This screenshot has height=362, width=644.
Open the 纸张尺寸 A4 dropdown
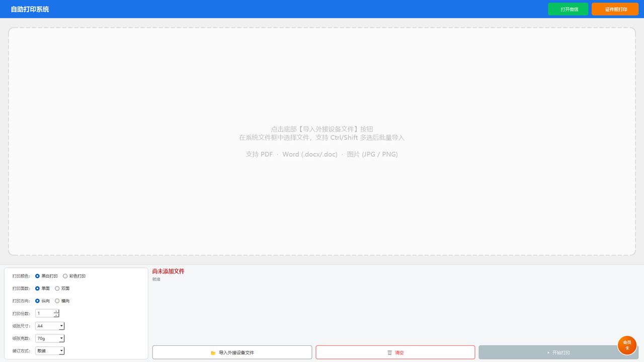click(50, 326)
